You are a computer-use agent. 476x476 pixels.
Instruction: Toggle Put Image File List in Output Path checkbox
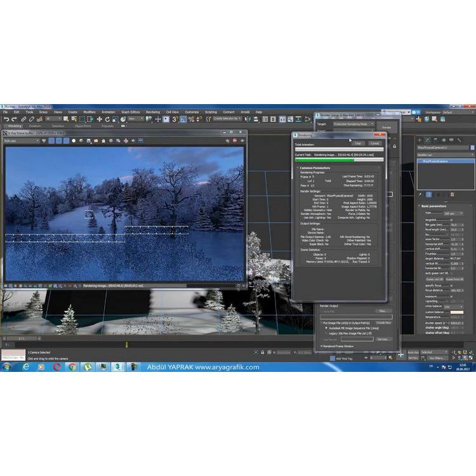(x=322, y=323)
